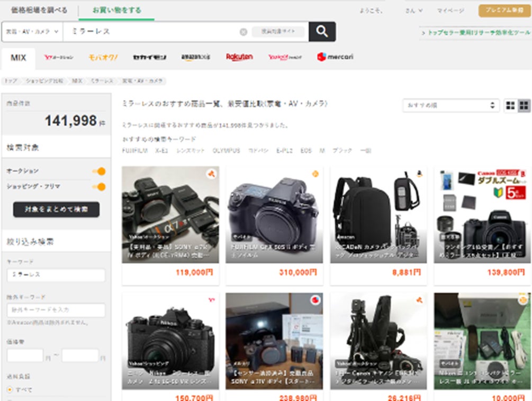532x401 pixels.
Task: Click the X-E1 suggested keyword
Action: (x=161, y=150)
